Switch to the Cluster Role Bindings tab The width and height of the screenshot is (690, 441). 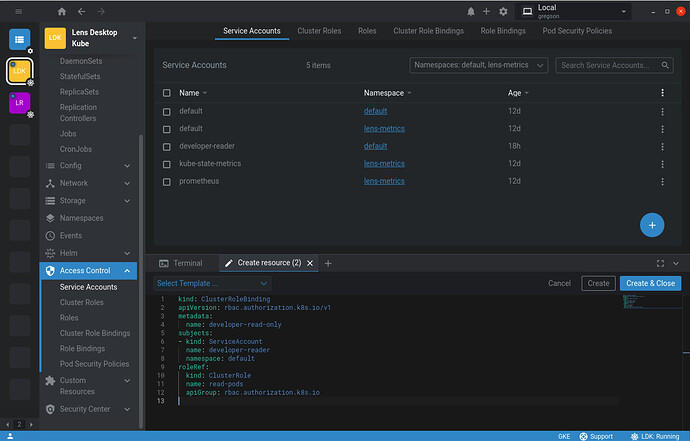point(428,31)
